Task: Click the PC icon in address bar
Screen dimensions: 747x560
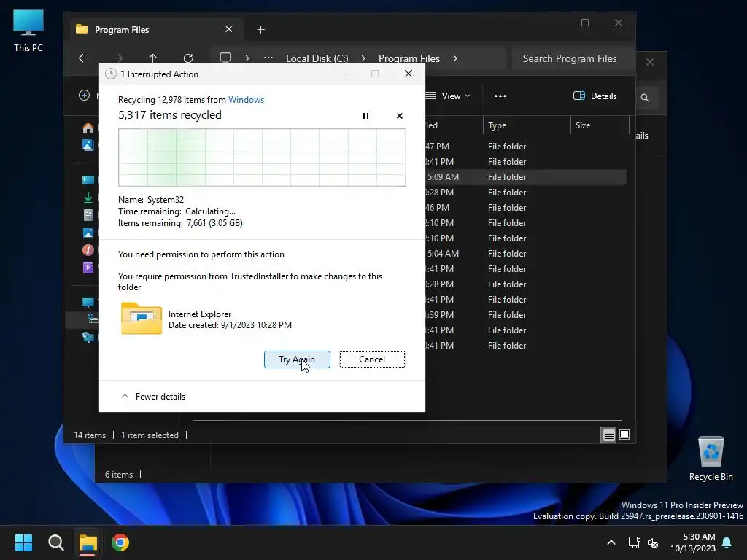Action: pyautogui.click(x=225, y=58)
